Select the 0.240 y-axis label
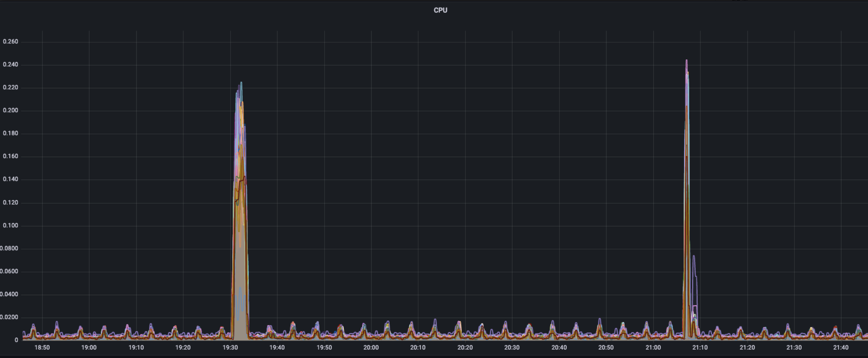868x358 pixels. [x=10, y=64]
